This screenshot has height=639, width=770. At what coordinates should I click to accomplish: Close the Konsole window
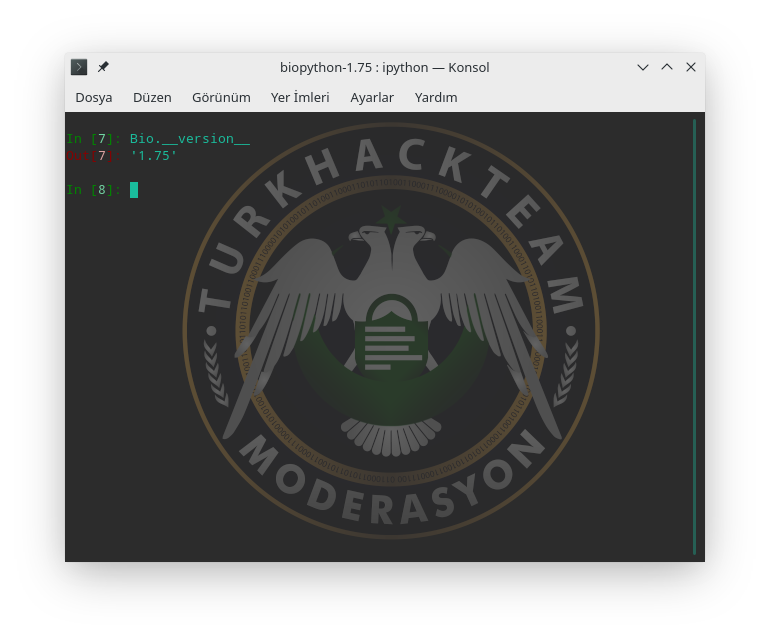tap(690, 67)
